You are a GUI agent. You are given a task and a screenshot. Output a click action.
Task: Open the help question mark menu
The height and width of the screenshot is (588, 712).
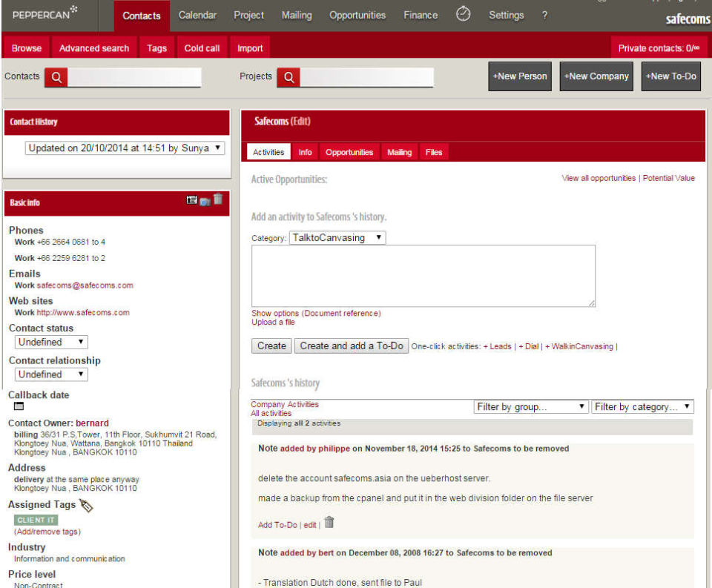tap(544, 16)
